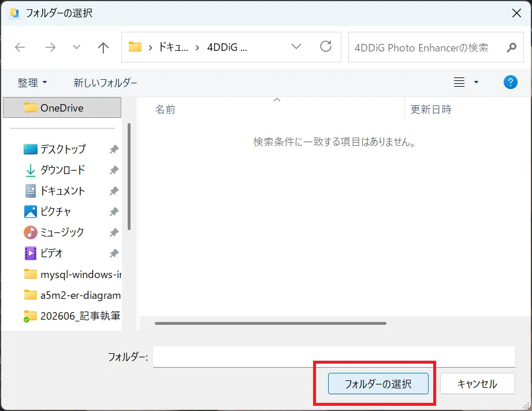The height and width of the screenshot is (411, 532).
Task: Click the magnifier search icon
Action: click(512, 47)
